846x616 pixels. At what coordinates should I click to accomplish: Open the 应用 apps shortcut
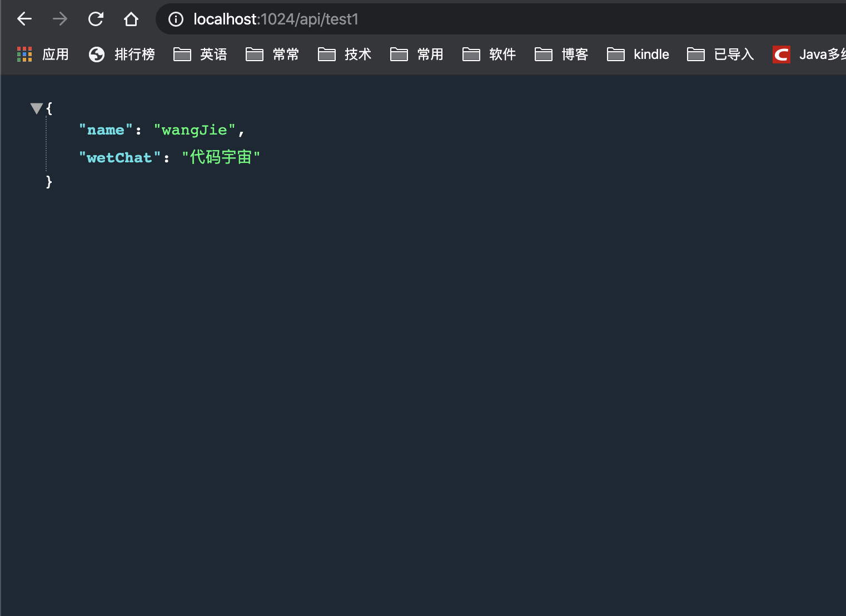[43, 54]
